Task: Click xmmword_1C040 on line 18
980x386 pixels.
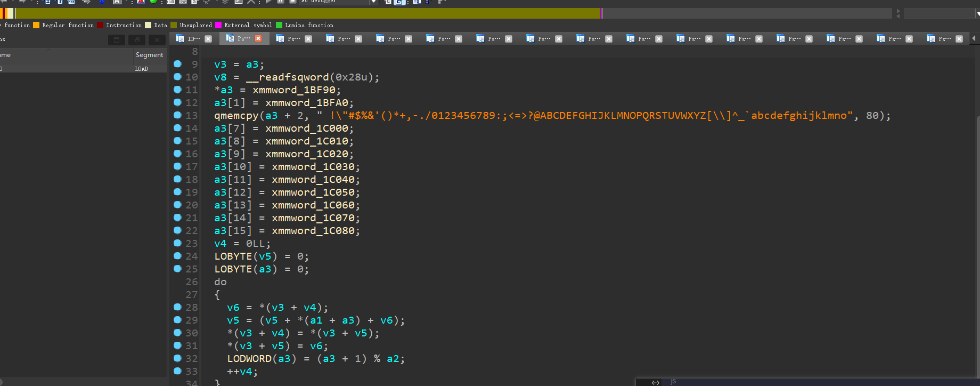Action: point(313,180)
